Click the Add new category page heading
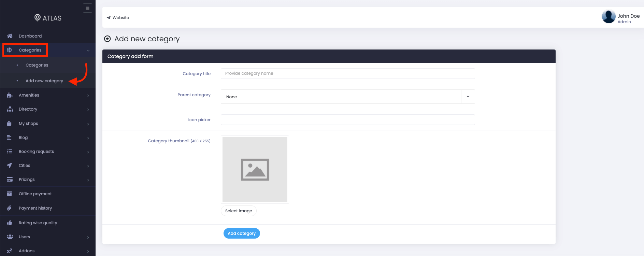This screenshot has width=644, height=256. click(x=147, y=39)
